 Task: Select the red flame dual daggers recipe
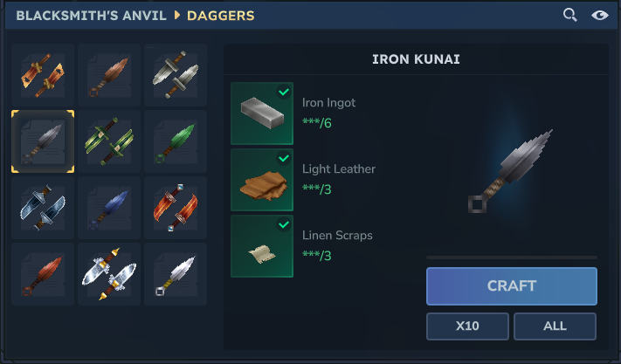coord(176,208)
